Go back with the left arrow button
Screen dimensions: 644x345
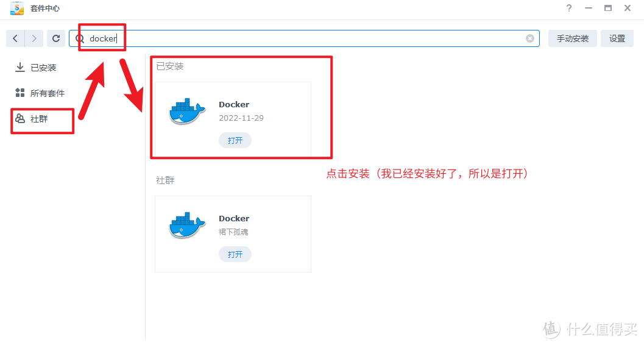(15, 38)
